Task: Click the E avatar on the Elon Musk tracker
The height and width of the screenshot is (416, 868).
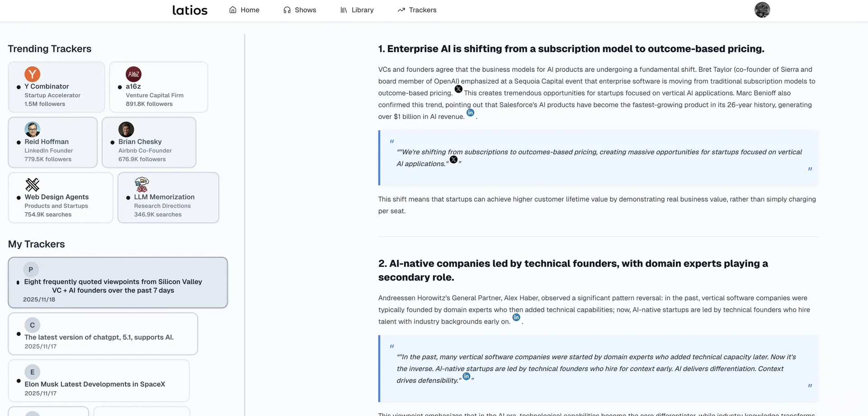Action: (32, 372)
